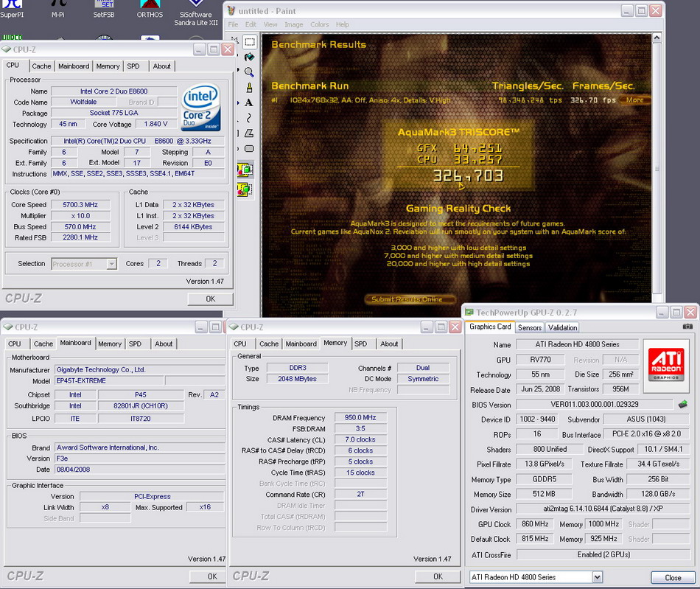Open the M-Pi desktop shortcut
Image resolution: width=700 pixels, height=589 pixels.
point(58,9)
